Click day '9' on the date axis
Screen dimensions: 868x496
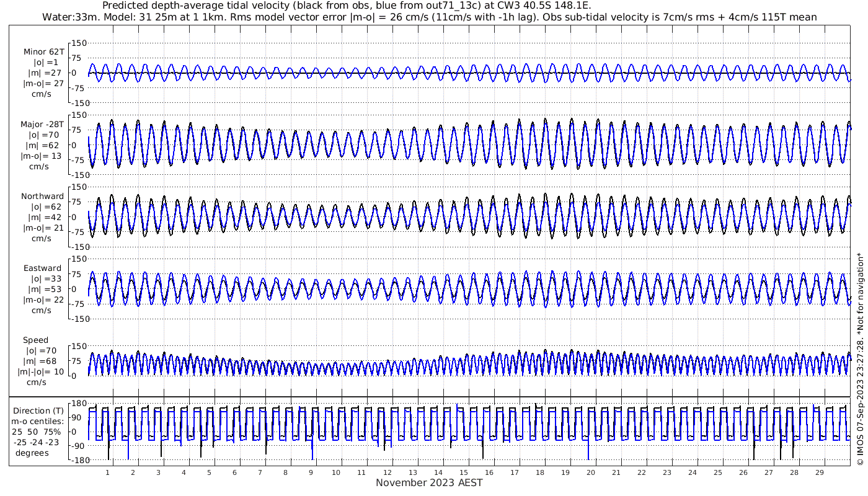pyautogui.click(x=311, y=472)
